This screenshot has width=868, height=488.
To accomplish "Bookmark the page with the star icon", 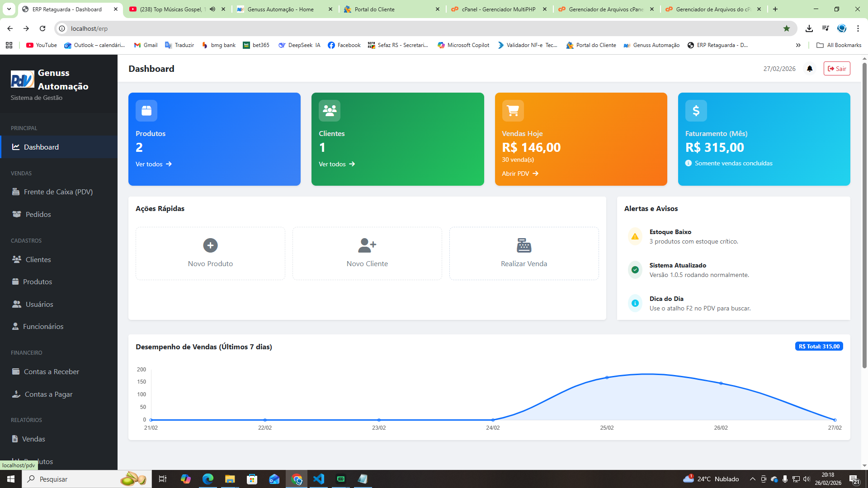I will (787, 28).
